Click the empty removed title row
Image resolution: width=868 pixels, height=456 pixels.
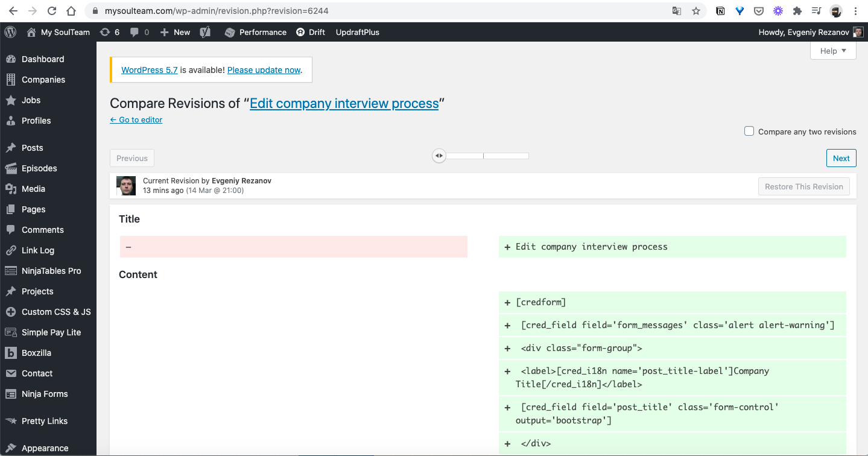coord(294,247)
